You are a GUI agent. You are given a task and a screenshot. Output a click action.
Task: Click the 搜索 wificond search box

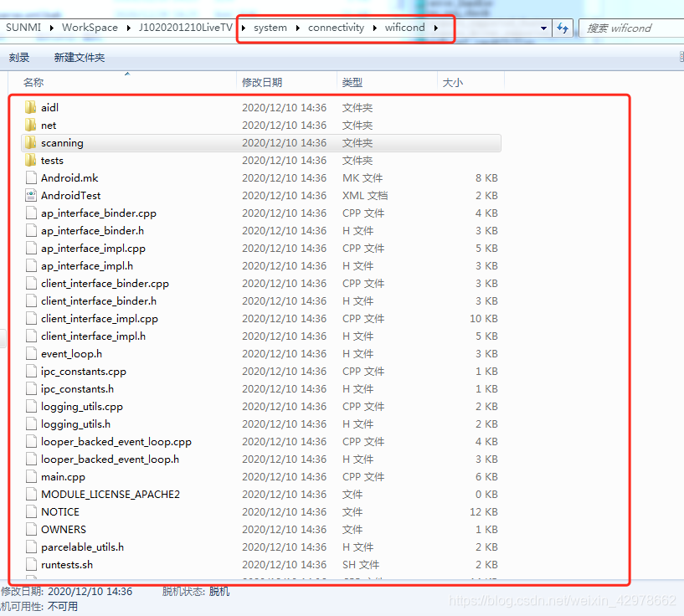click(631, 28)
